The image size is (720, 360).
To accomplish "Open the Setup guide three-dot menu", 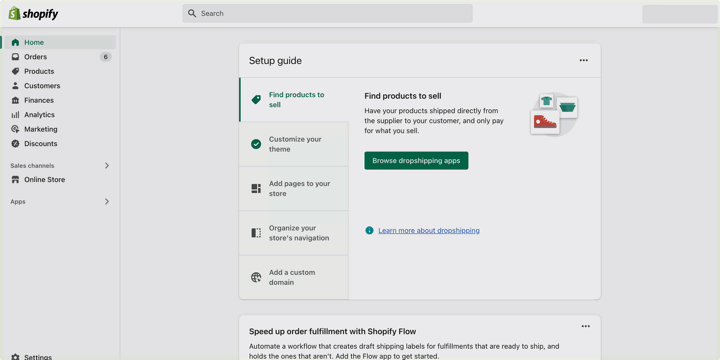I will pyautogui.click(x=584, y=60).
